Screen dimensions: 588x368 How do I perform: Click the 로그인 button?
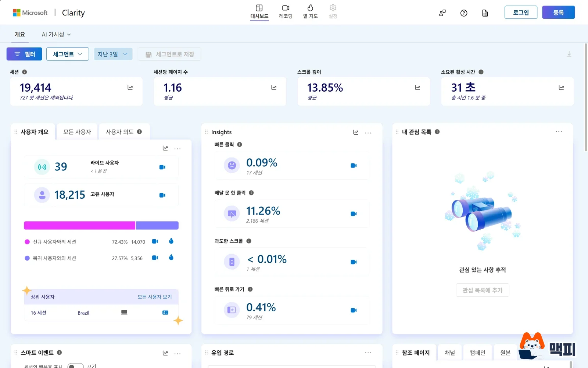521,13
